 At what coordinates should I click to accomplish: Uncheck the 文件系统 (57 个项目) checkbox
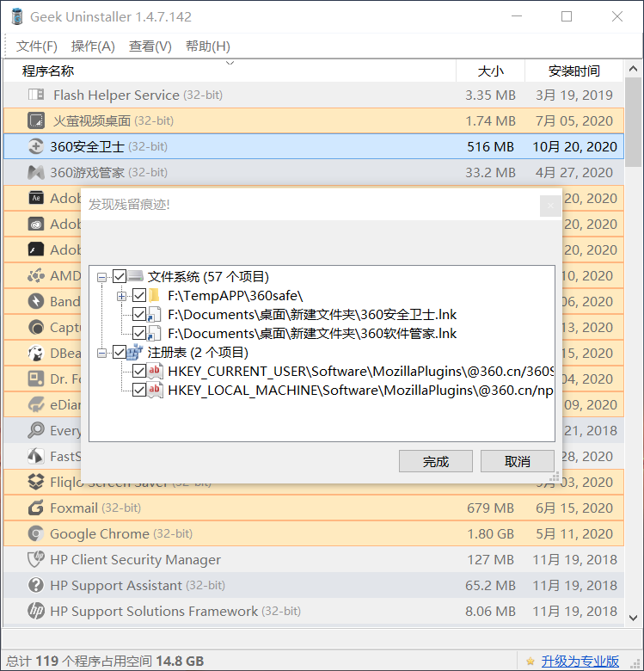point(120,276)
